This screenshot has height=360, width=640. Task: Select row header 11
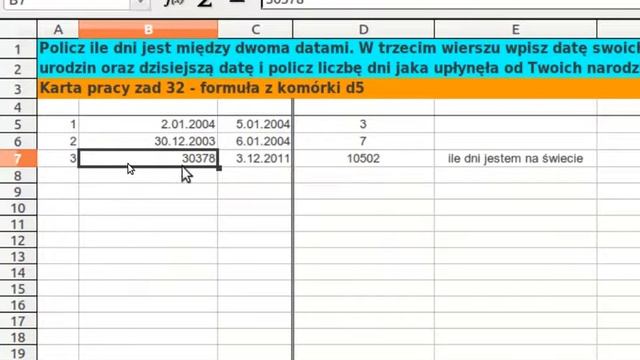(x=18, y=224)
